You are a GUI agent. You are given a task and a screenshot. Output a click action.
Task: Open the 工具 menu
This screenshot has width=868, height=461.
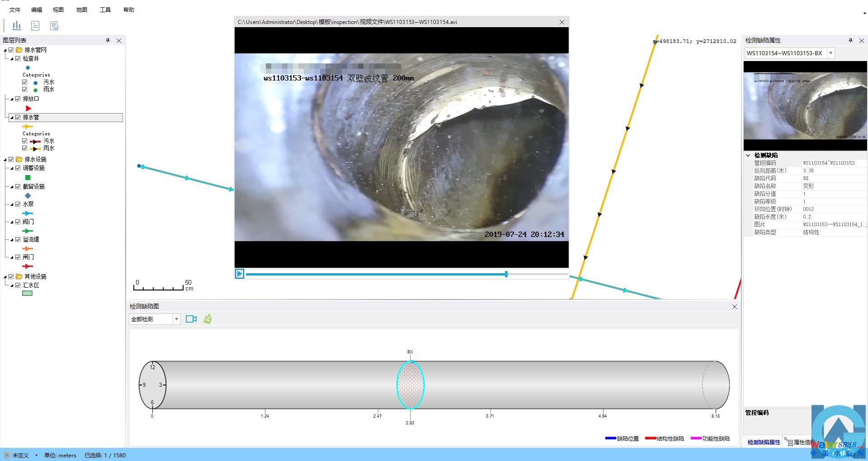pyautogui.click(x=105, y=10)
